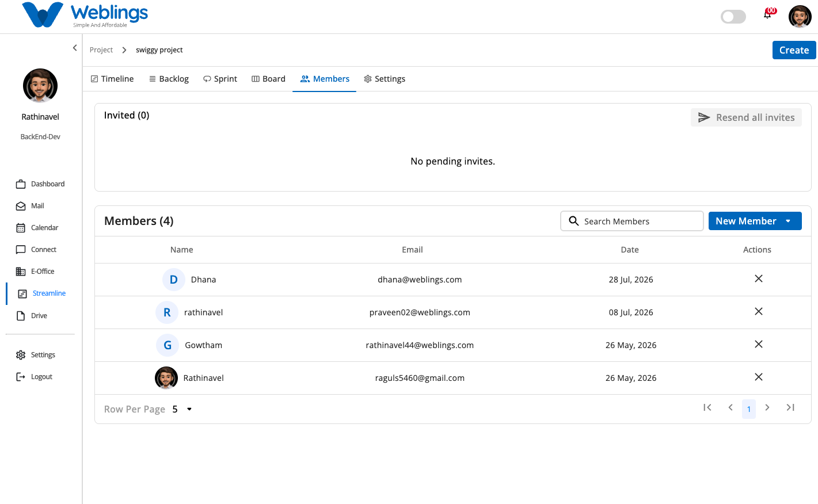Open the project Settings tab
Screen dimensions: 818x504
(385, 79)
